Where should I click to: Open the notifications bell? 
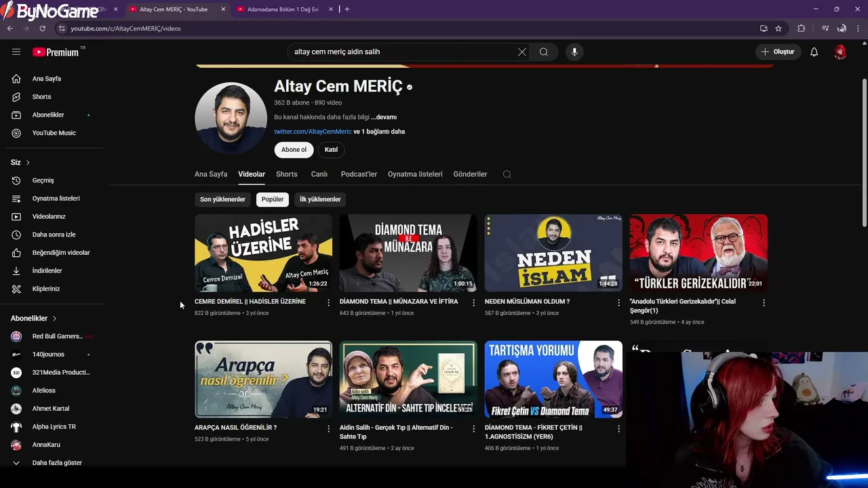814,52
